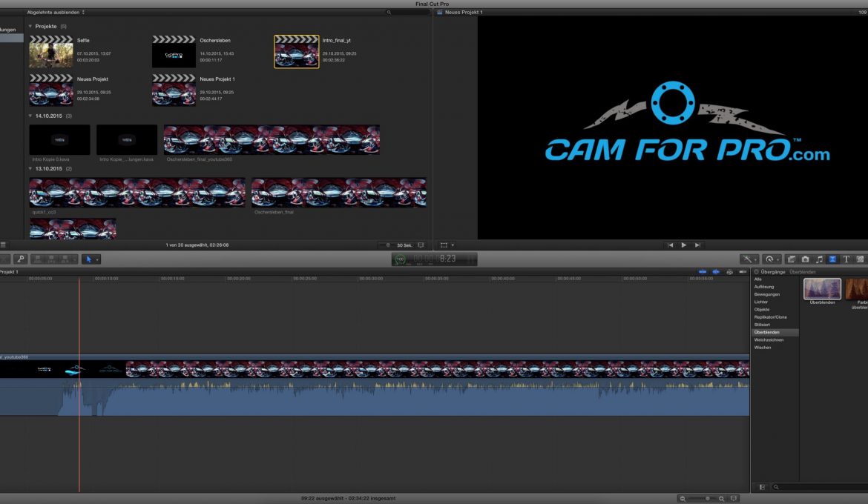Choose the Überblenden transition thumbnail
Image resolution: width=868 pixels, height=504 pixels.
click(x=822, y=289)
